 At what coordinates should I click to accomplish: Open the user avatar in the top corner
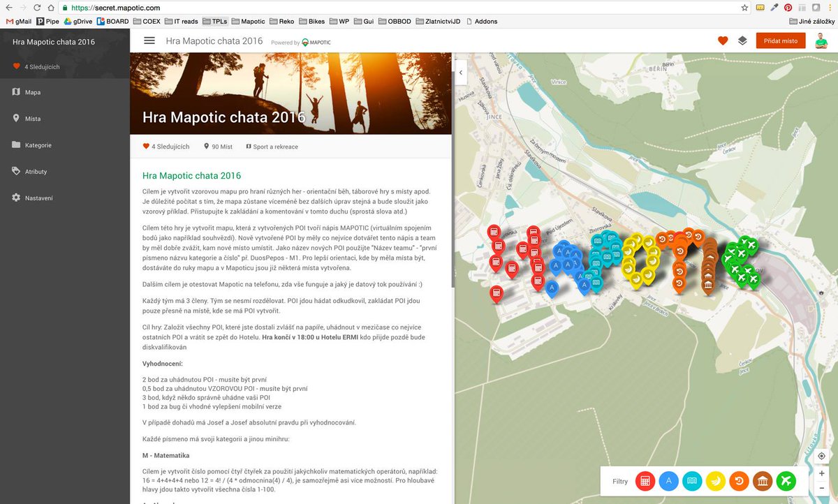[x=821, y=41]
